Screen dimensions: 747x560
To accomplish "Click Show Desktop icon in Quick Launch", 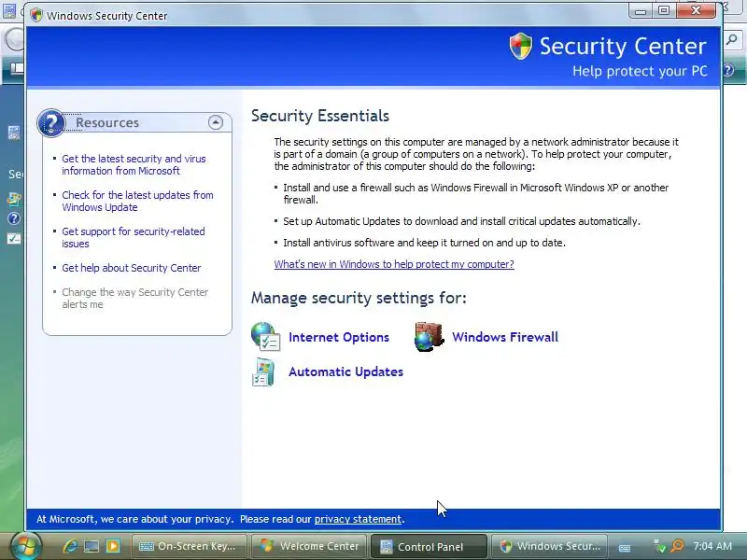I will pos(92,546).
